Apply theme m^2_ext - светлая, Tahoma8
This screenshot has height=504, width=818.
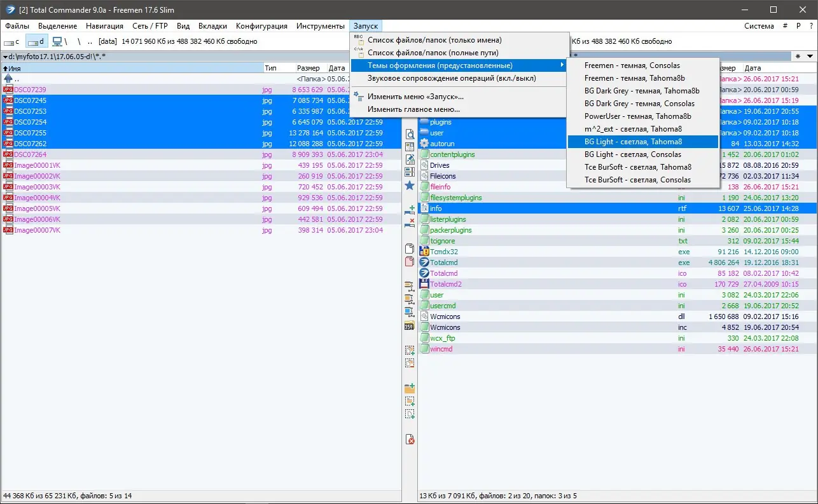[642, 129]
